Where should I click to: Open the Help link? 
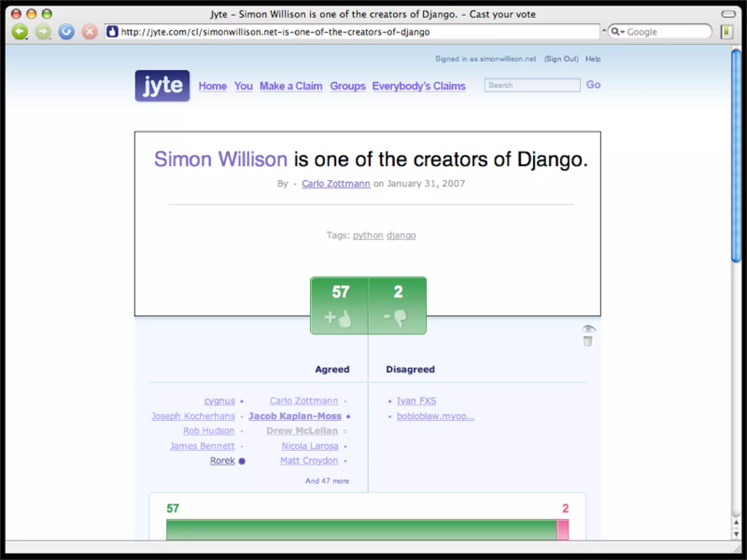[x=593, y=59]
